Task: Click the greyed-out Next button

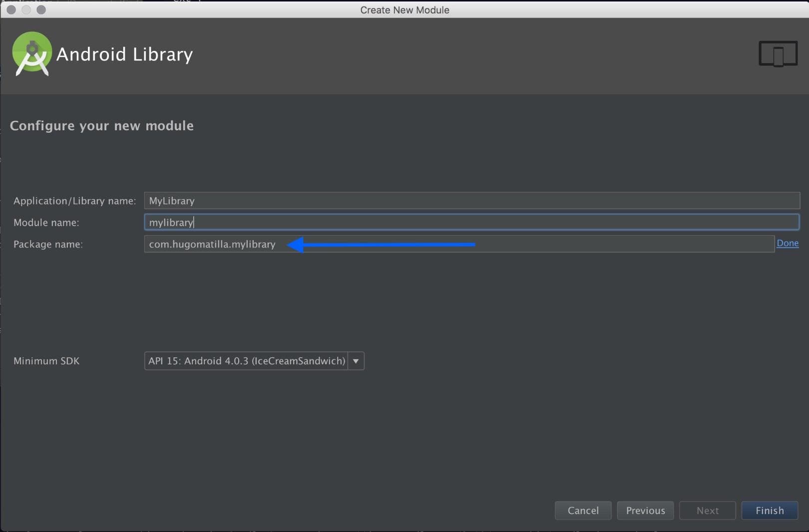Action: point(707,511)
